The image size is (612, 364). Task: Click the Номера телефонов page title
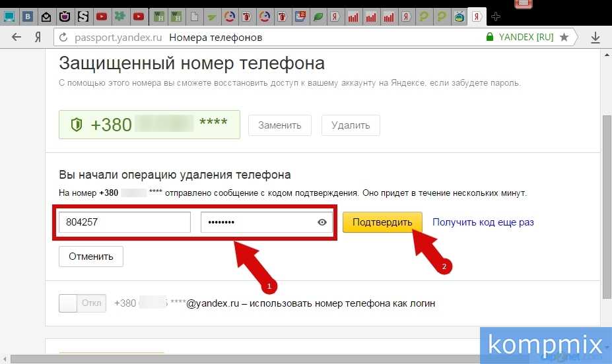click(215, 38)
